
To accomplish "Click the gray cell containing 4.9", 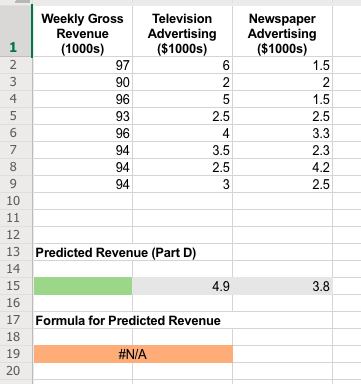I will point(182,286).
